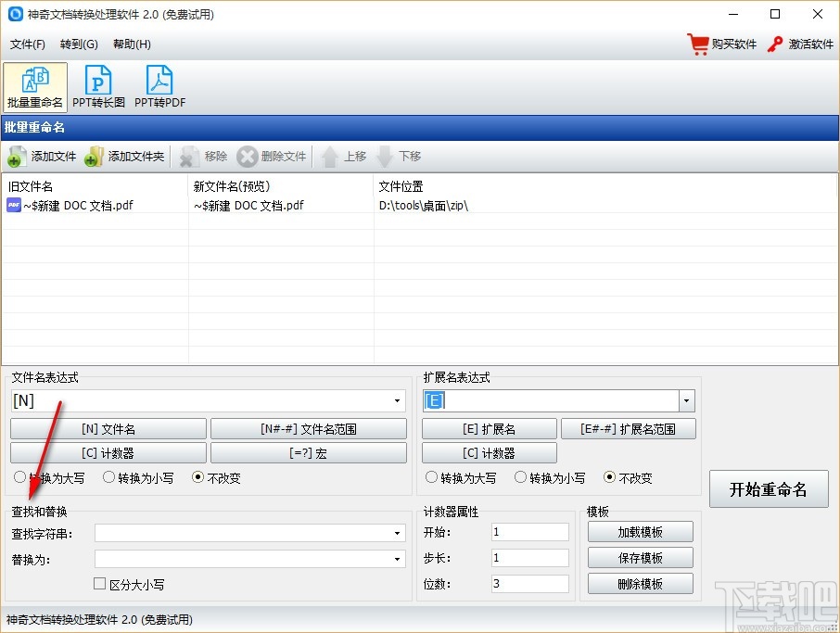Image resolution: width=840 pixels, height=633 pixels.
Task: Expand the 查找字符串 dropdown
Action: 397,533
